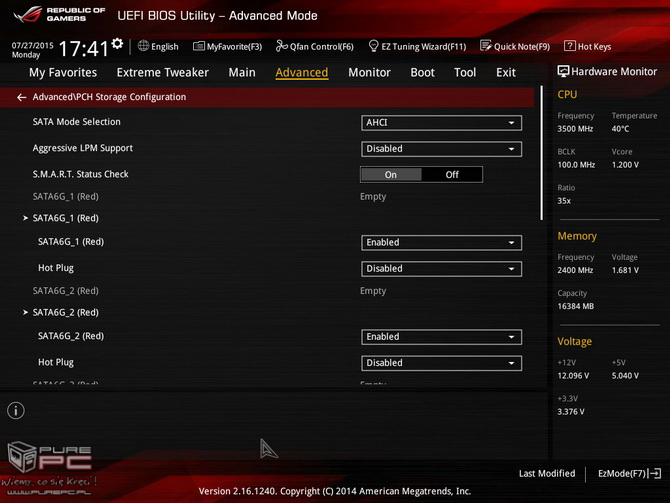Viewport: 670px width, 503px height.
Task: Click CPU temperature value 40°C
Action: tap(620, 129)
